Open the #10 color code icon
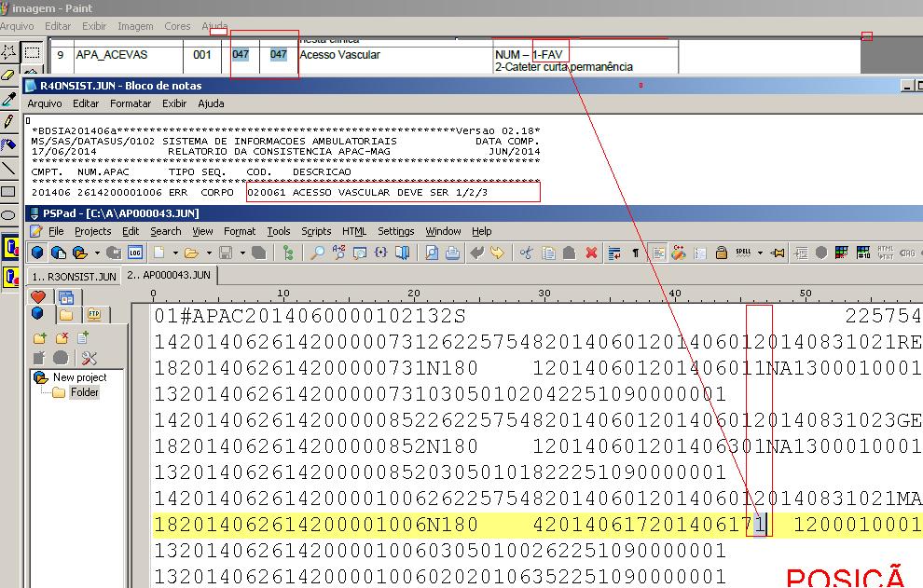This screenshot has width=923, height=588. point(863,253)
